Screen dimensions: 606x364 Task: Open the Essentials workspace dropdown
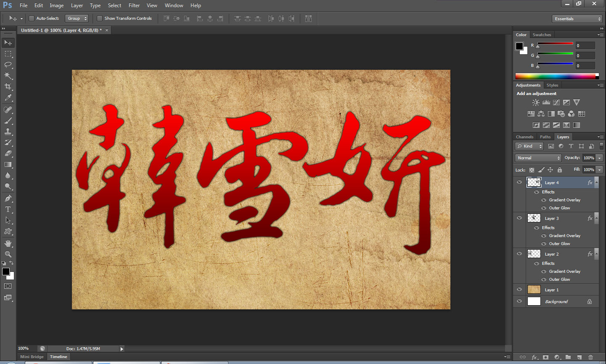(x=577, y=19)
